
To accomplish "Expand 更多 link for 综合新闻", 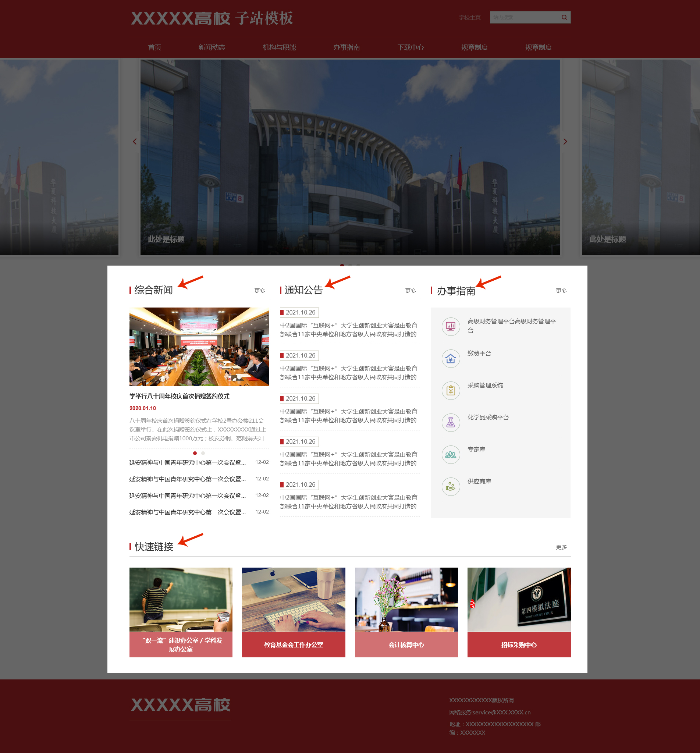I will [x=259, y=291].
